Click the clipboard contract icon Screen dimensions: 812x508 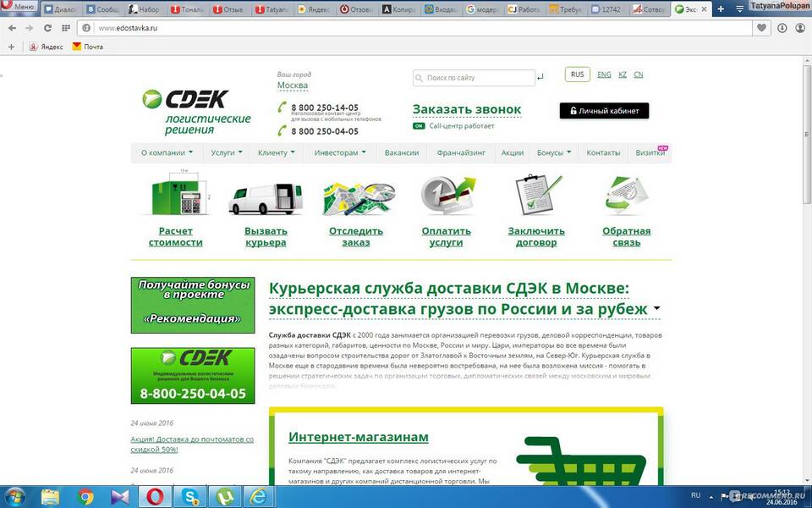[538, 195]
